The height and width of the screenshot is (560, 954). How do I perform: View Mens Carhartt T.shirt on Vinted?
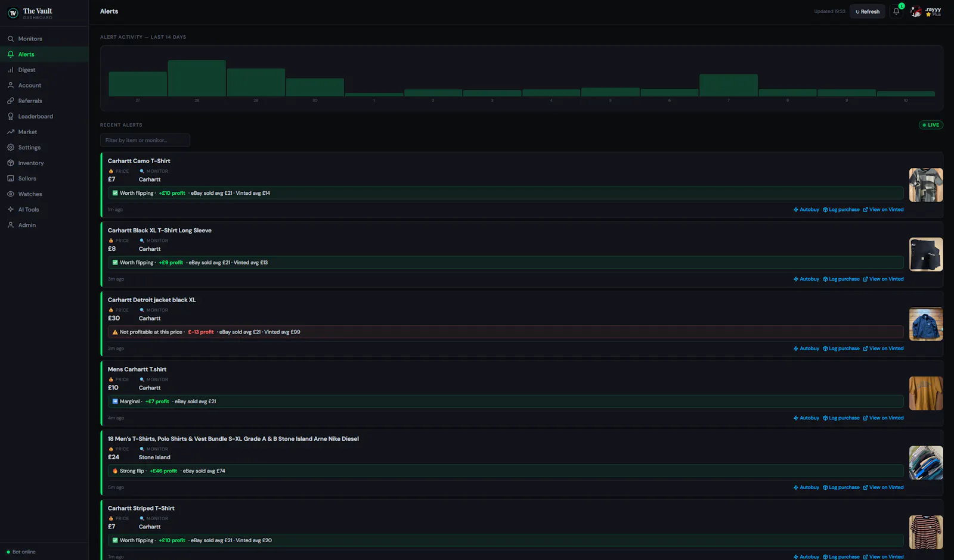click(883, 418)
